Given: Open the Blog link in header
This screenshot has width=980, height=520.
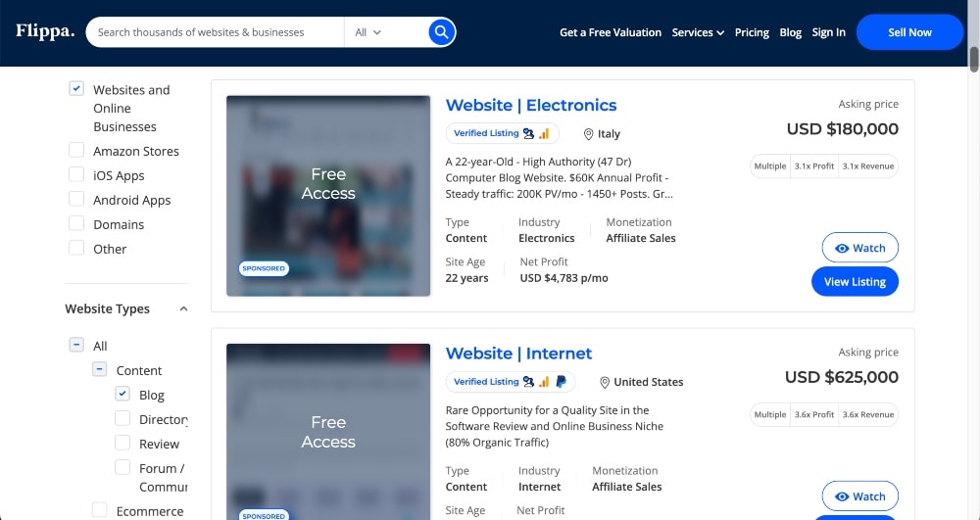Looking at the screenshot, I should [790, 32].
